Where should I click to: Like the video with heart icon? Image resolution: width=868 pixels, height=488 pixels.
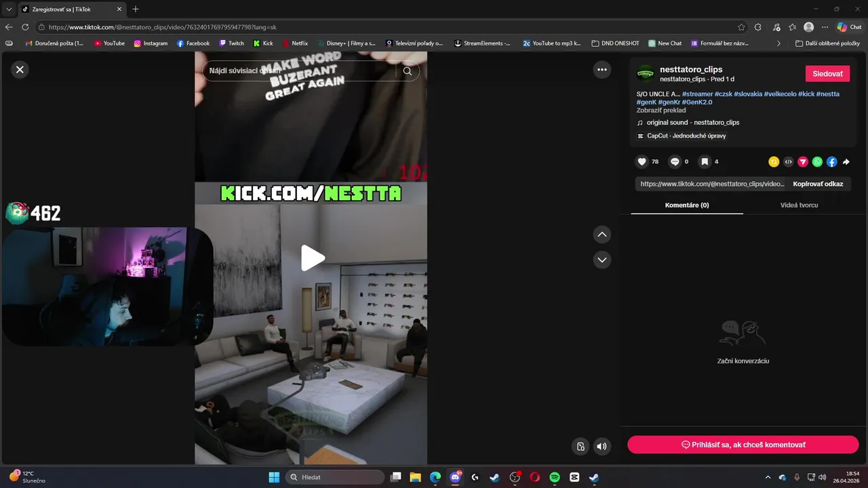coord(642,161)
